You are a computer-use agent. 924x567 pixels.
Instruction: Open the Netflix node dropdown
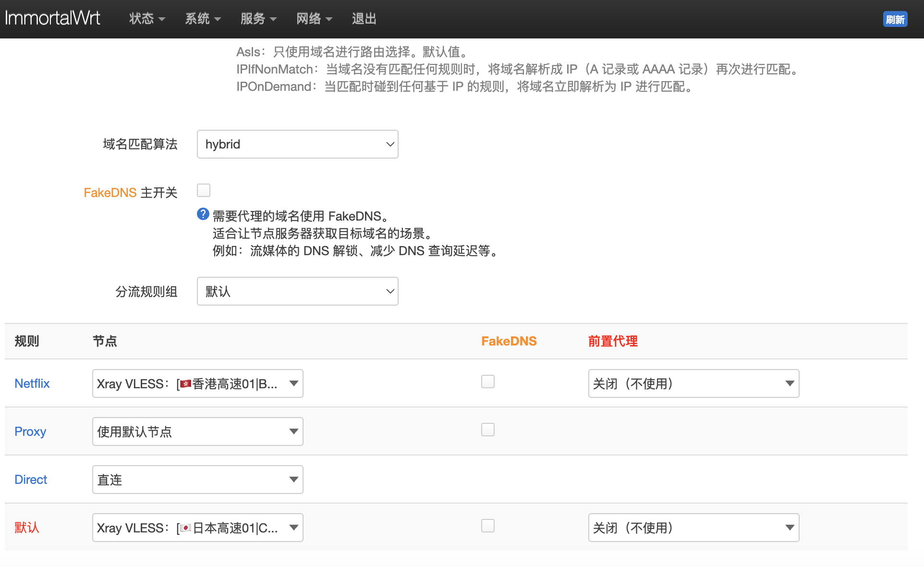[198, 383]
